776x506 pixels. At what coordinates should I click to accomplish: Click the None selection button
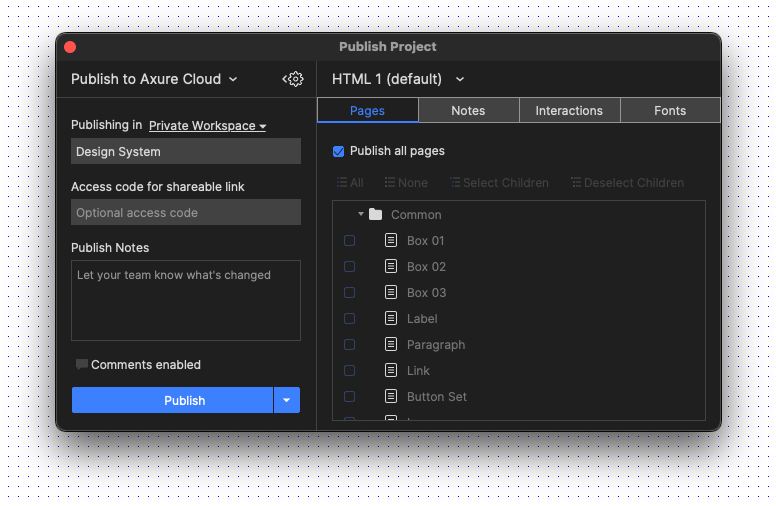pyautogui.click(x=406, y=183)
